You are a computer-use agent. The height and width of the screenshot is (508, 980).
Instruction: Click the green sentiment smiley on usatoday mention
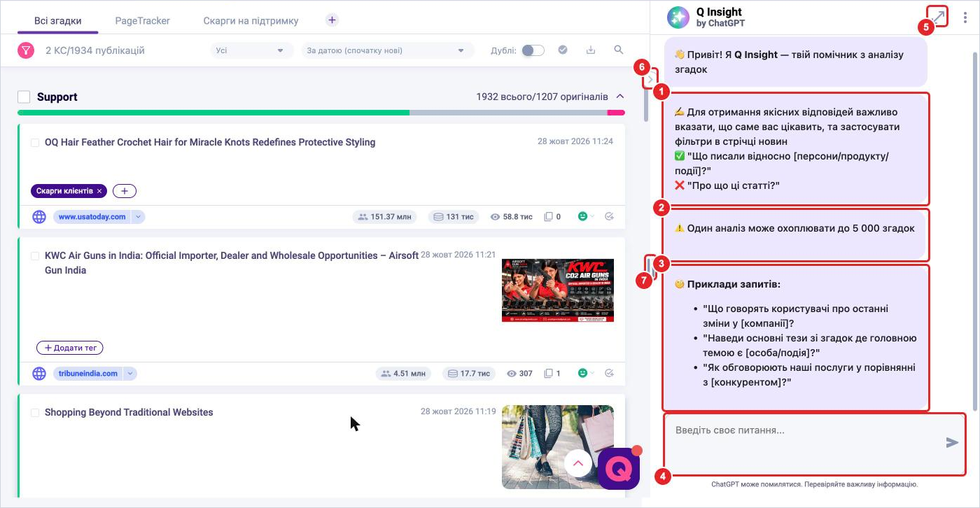(584, 217)
